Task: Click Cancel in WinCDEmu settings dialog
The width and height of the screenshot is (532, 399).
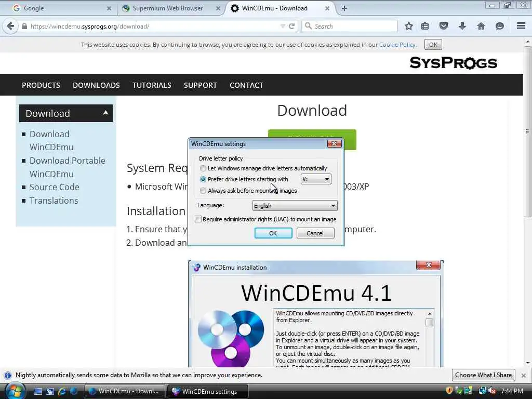Action: click(x=315, y=233)
